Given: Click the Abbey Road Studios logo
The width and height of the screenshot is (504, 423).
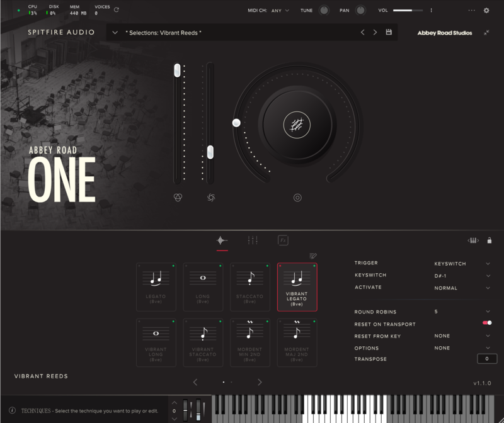Looking at the screenshot, I should tap(445, 33).
